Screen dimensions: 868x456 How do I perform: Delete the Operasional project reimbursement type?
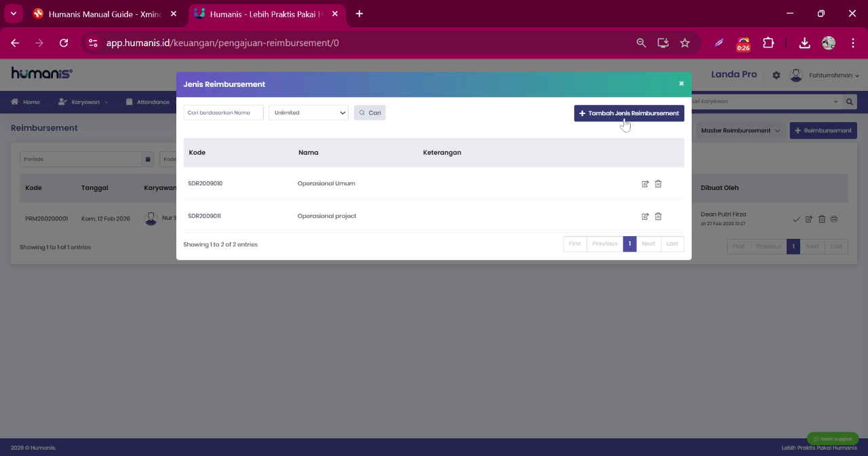pos(658,216)
